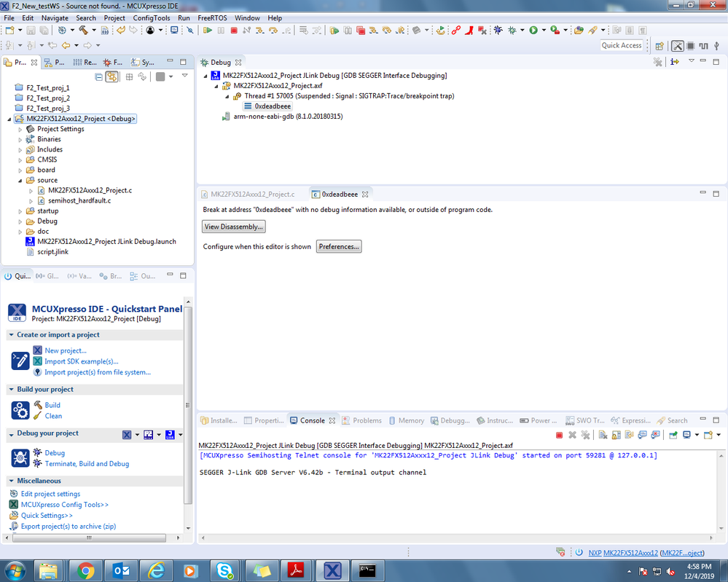728x582 pixels.
Task: Click MCUXpresso Config Tools link
Action: [65, 504]
